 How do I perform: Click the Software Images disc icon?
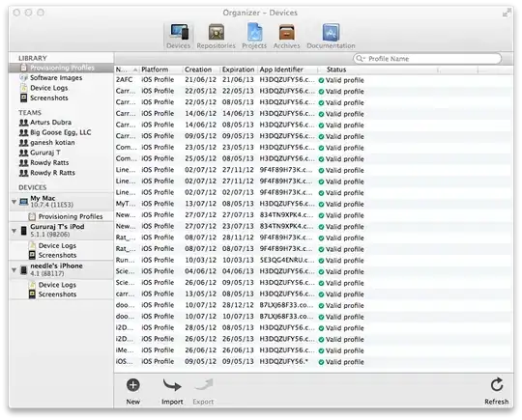pyautogui.click(x=23, y=78)
